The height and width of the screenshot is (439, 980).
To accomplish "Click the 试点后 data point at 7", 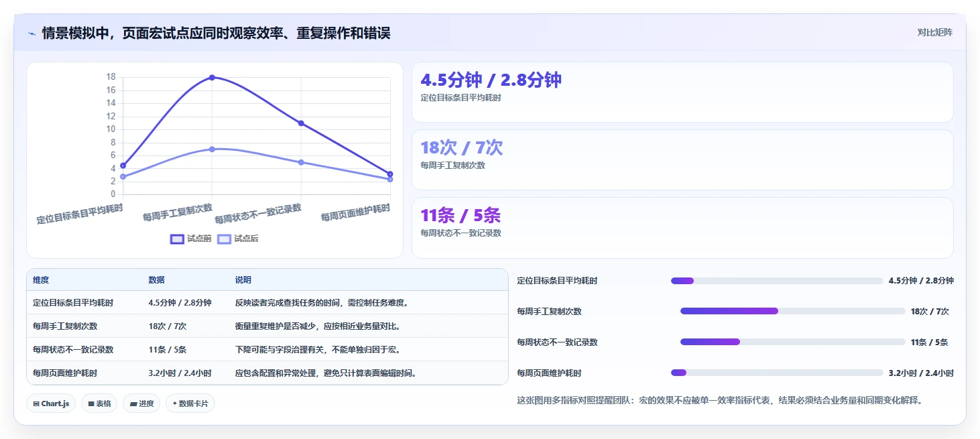I will coord(212,149).
